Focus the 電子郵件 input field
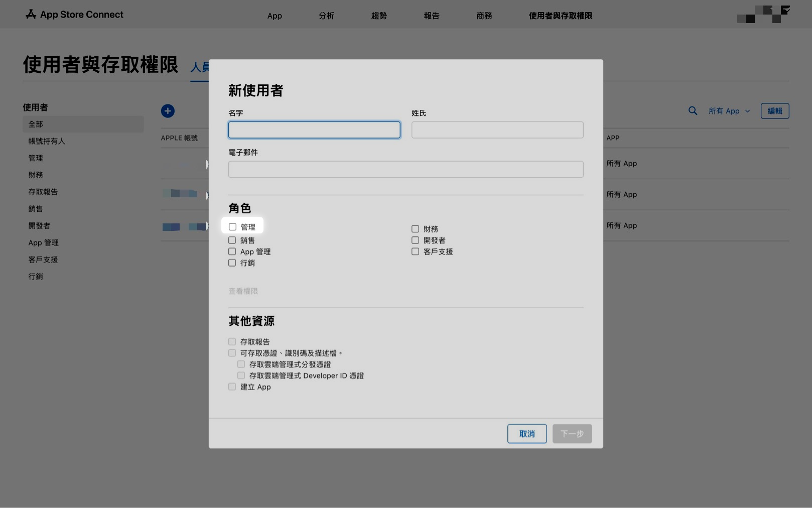812x508 pixels. (x=405, y=169)
